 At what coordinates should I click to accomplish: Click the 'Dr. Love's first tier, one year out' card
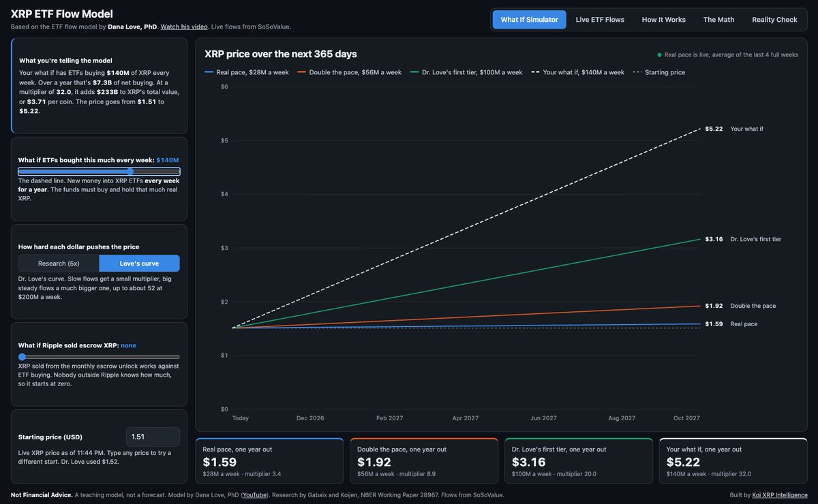579,460
